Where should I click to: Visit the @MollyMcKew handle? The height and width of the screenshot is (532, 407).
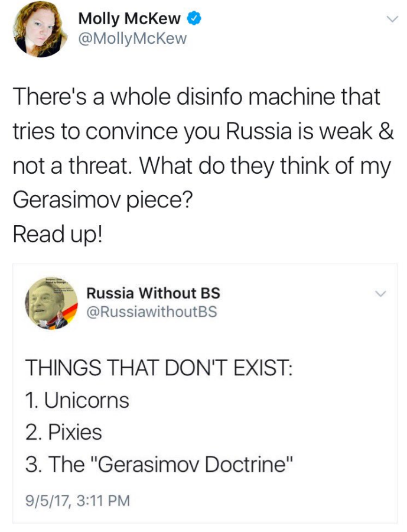pos(132,38)
